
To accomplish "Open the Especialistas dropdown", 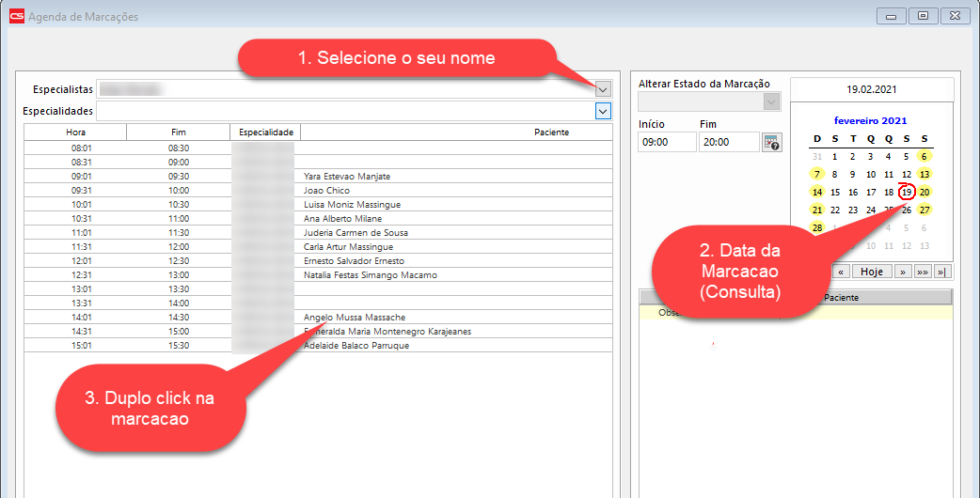I will pos(603,89).
